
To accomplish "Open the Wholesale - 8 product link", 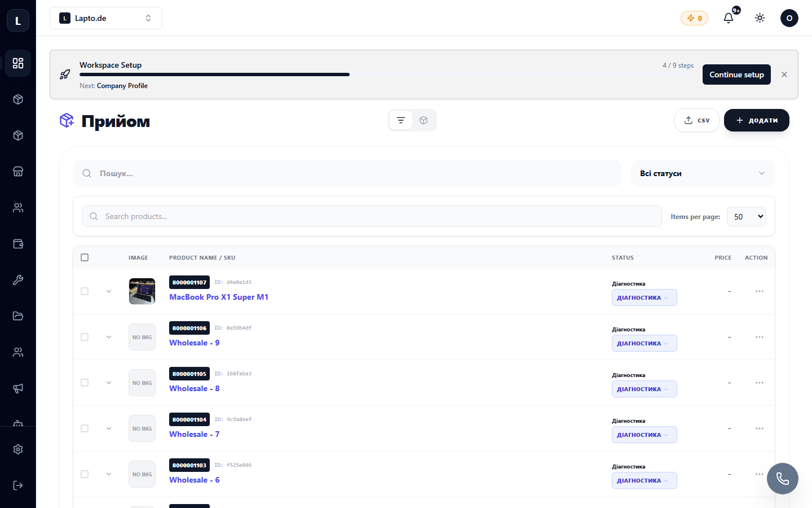I will pos(195,388).
